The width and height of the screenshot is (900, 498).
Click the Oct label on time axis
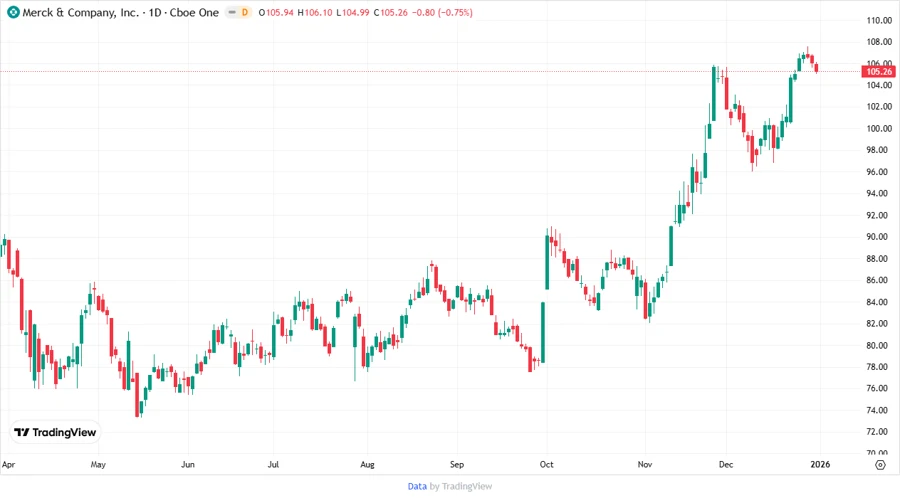[x=546, y=465]
